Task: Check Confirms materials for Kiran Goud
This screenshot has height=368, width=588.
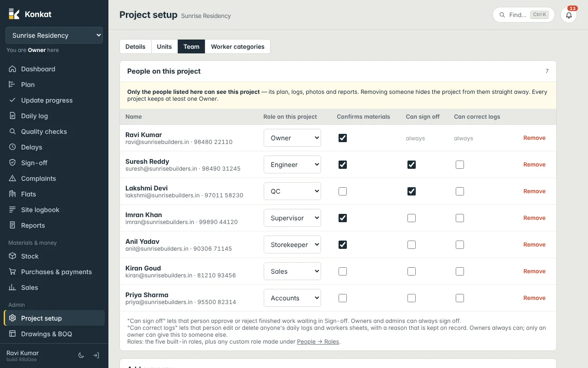Action: 343,271
